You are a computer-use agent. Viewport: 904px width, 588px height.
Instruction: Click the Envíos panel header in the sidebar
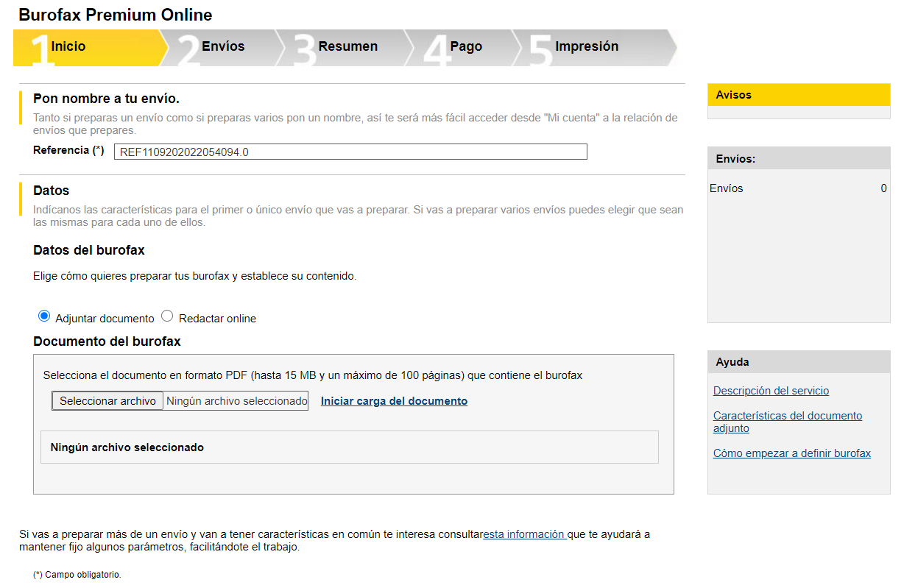(799, 158)
